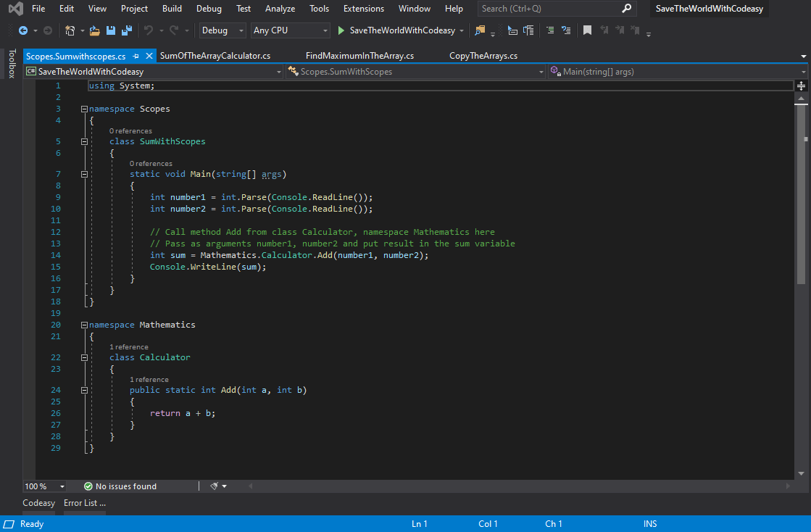Click the Navigate Backward arrow icon
The height and width of the screenshot is (532, 811).
tap(23, 30)
